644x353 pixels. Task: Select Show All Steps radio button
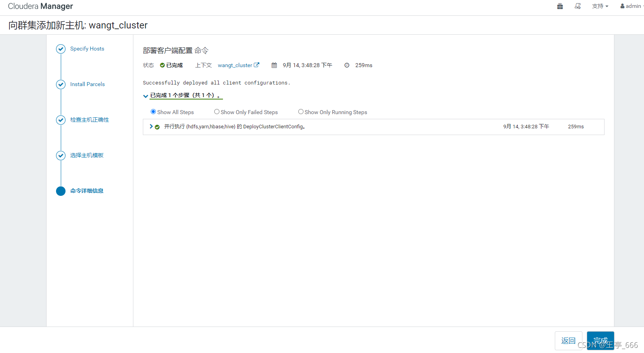point(153,112)
